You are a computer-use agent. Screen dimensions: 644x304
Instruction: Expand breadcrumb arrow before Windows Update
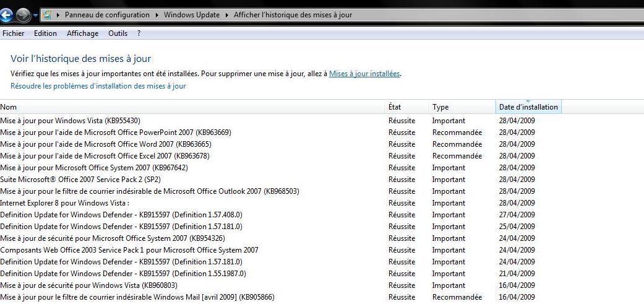coord(157,15)
